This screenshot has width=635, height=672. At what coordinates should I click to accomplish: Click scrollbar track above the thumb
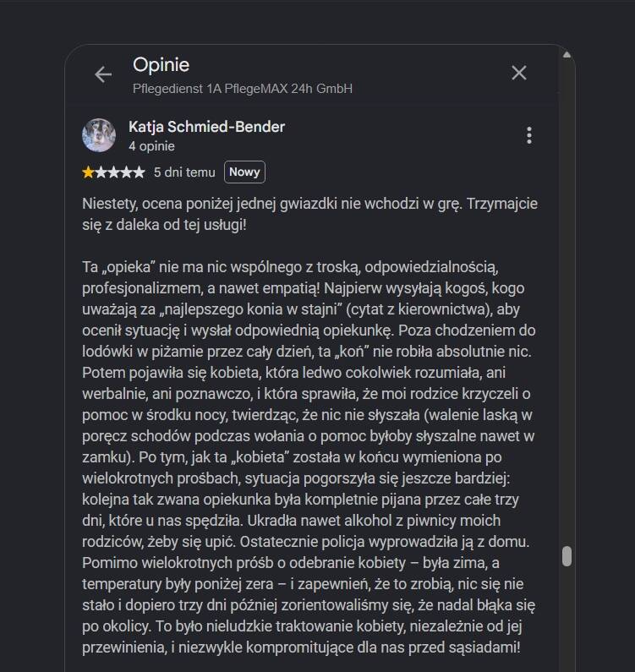coord(567,300)
